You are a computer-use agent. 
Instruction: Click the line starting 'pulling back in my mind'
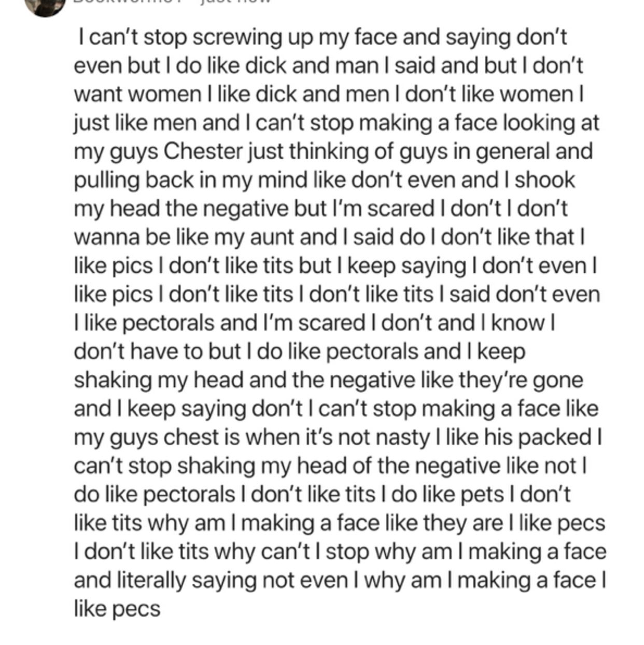(x=325, y=180)
